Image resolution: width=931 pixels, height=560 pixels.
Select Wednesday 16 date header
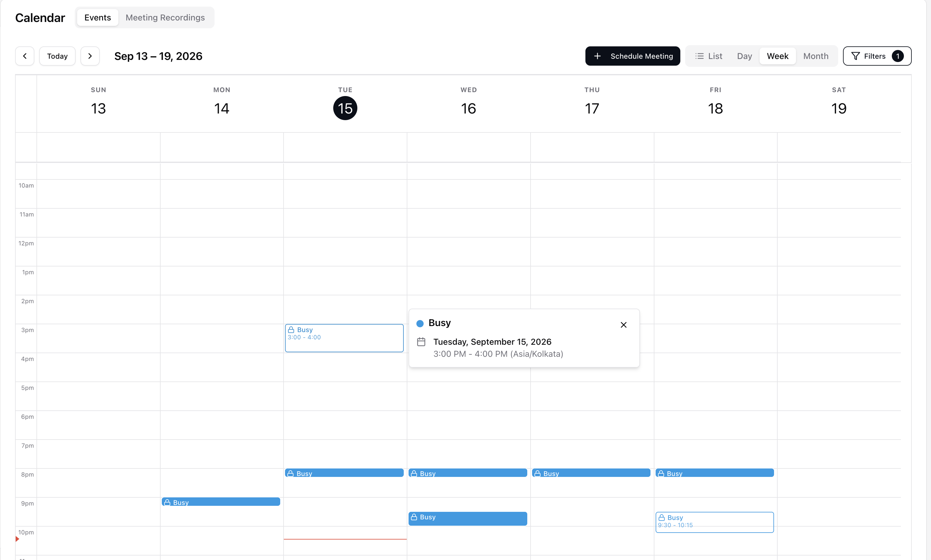pos(468,108)
